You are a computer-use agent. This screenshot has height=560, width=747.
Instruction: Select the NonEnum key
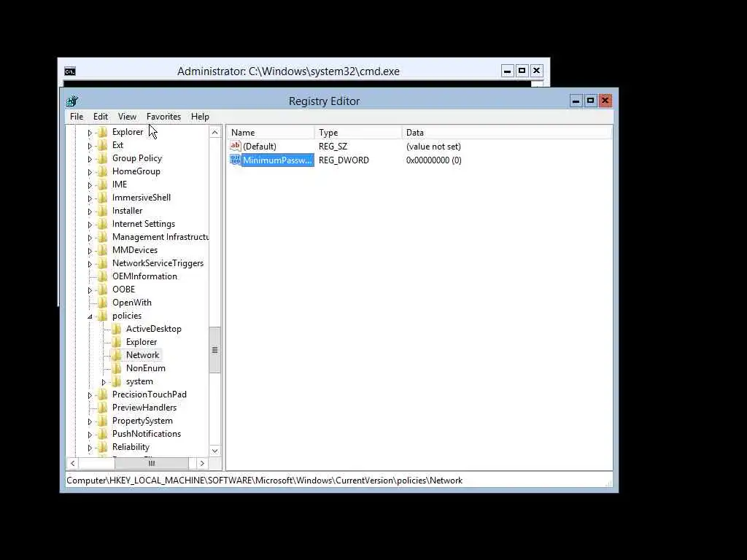[x=146, y=368]
